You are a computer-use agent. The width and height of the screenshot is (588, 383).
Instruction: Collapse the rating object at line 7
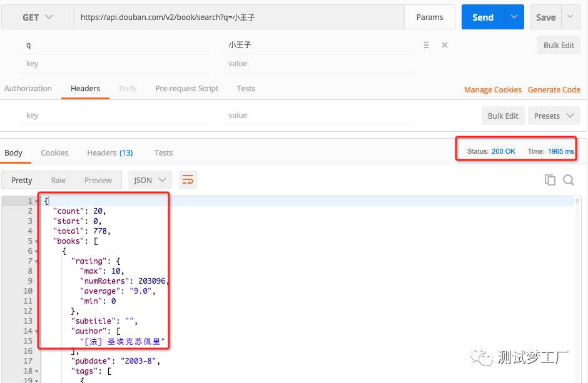point(36,261)
